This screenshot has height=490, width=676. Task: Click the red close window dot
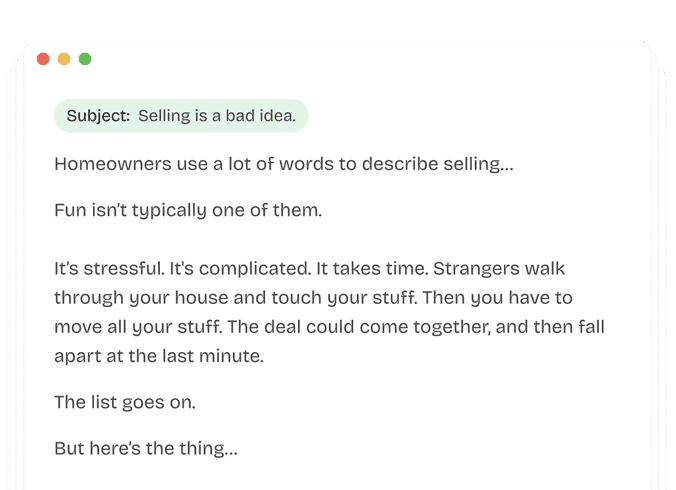(x=43, y=59)
